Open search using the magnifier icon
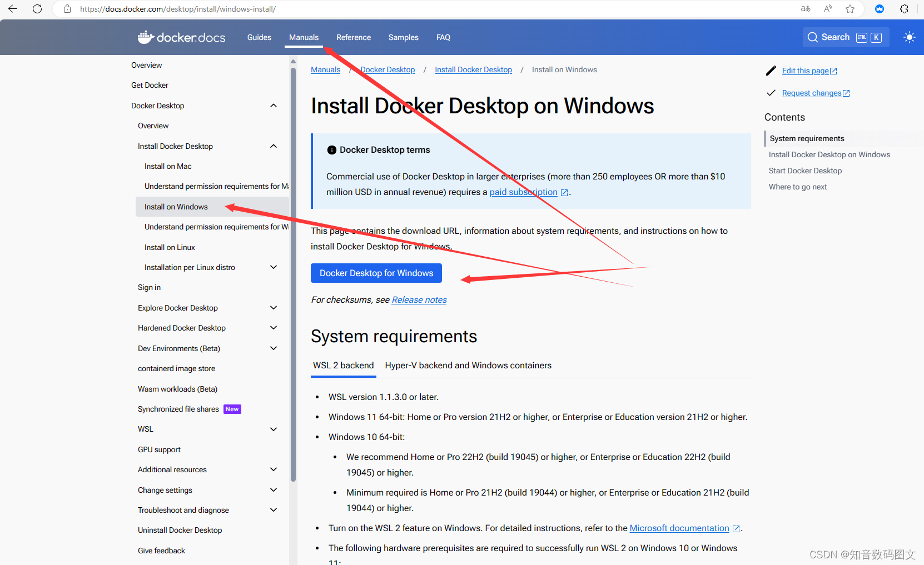Screen dimensions: 924x565 [x=813, y=37]
